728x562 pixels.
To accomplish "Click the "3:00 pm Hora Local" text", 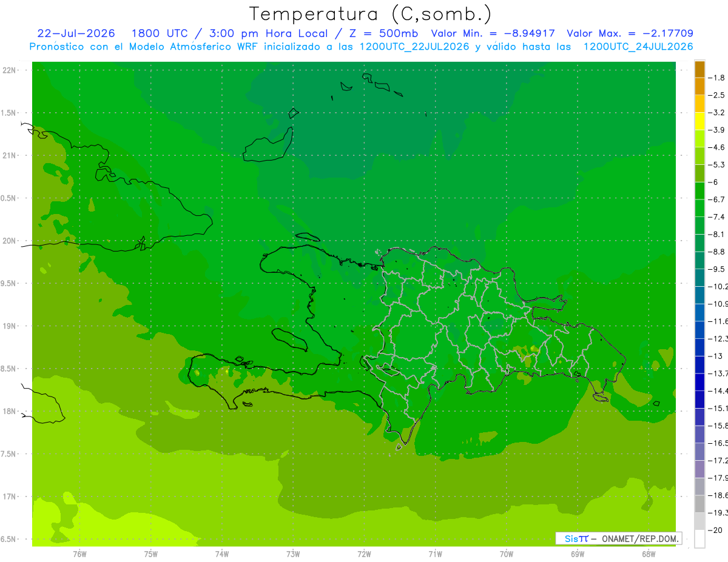I will (x=268, y=33).
